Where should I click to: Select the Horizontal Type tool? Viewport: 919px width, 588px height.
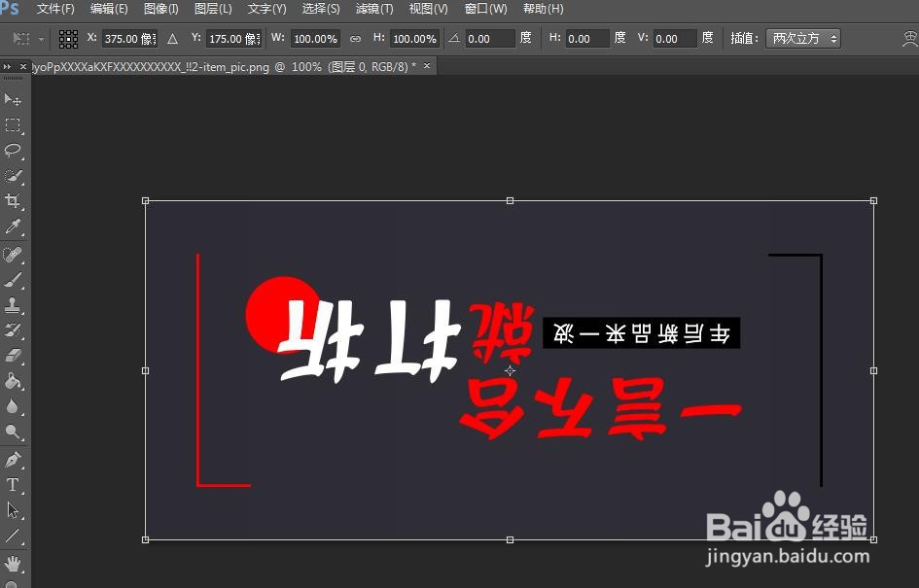click(13, 484)
